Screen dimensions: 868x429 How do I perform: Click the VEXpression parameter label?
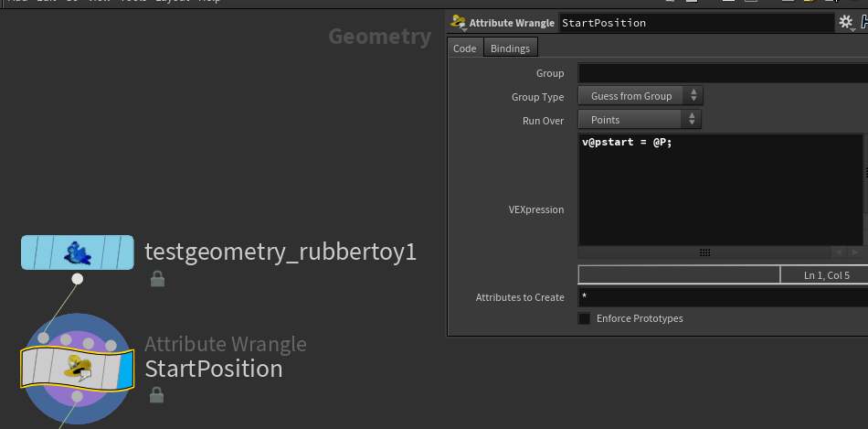click(x=535, y=209)
